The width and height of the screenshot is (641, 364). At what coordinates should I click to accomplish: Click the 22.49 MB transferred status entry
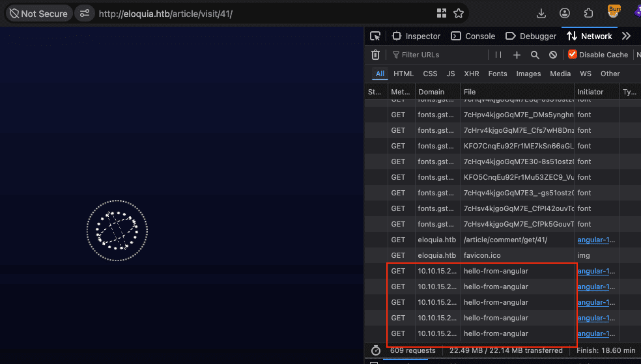point(506,350)
